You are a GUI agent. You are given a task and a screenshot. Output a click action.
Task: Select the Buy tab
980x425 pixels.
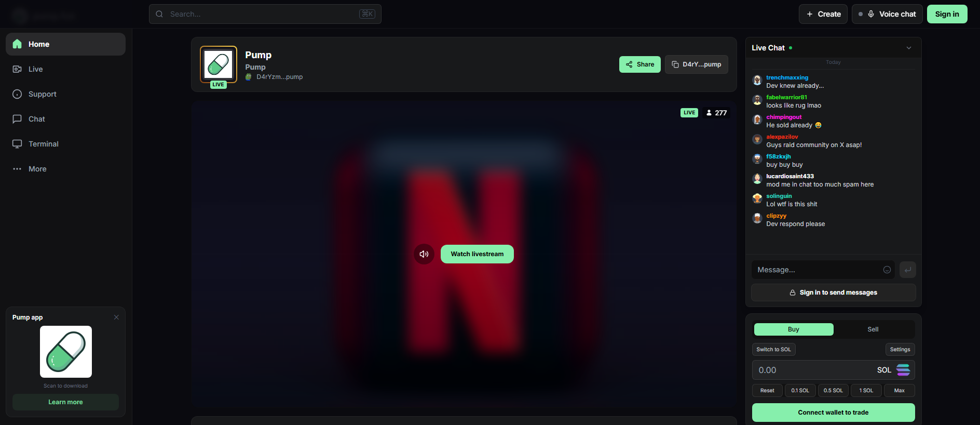coord(794,329)
